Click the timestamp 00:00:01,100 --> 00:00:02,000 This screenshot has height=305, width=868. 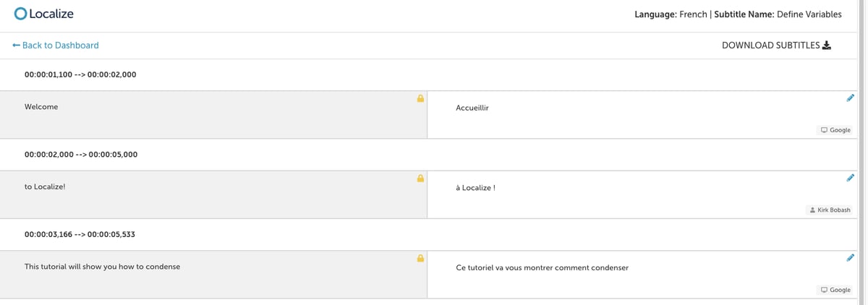(x=80, y=74)
